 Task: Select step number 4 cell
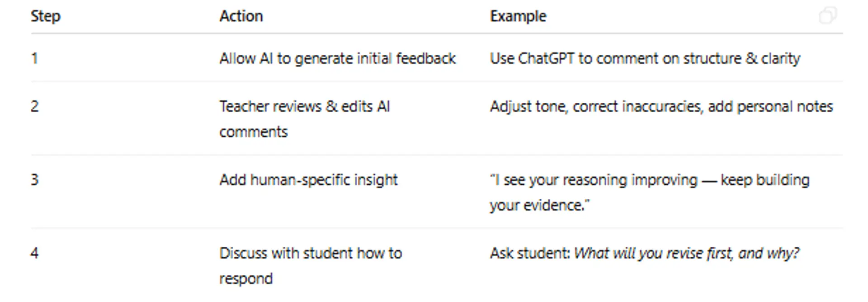pos(35,253)
